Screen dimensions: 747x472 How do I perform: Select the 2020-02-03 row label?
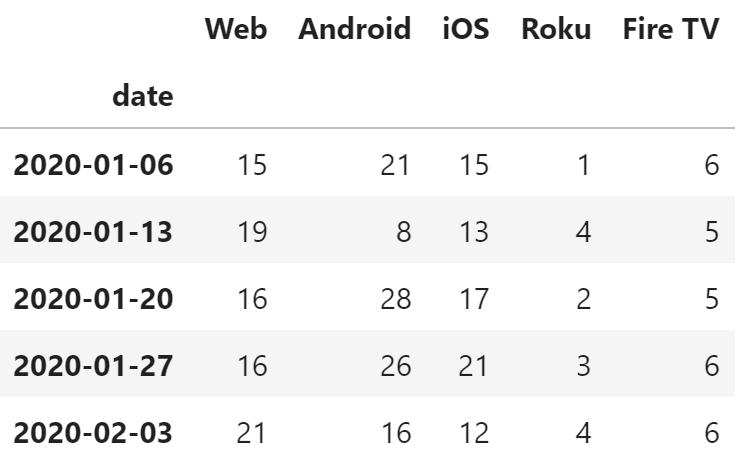[x=93, y=435]
